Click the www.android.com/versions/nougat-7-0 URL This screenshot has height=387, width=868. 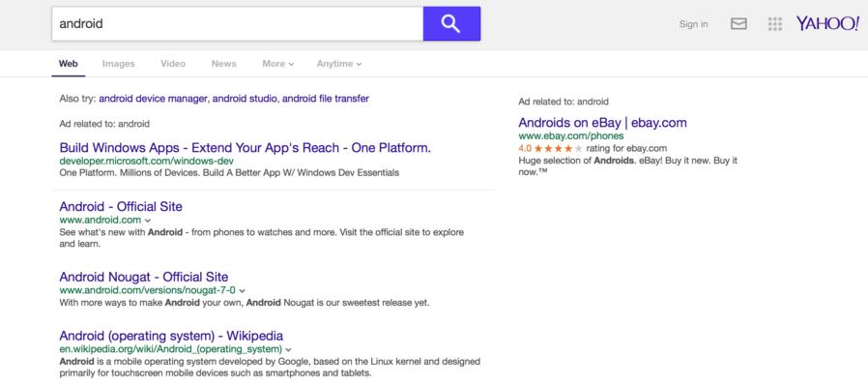[x=147, y=290]
